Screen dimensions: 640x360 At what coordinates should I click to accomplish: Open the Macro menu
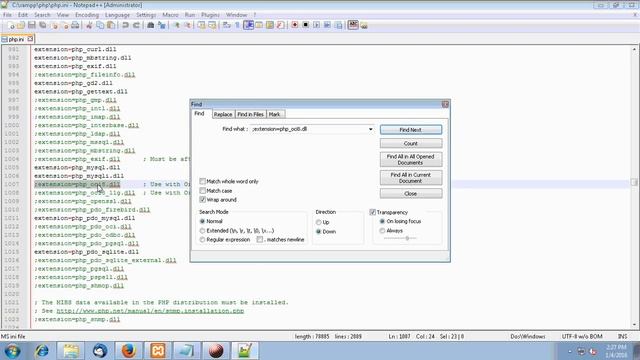point(170,15)
